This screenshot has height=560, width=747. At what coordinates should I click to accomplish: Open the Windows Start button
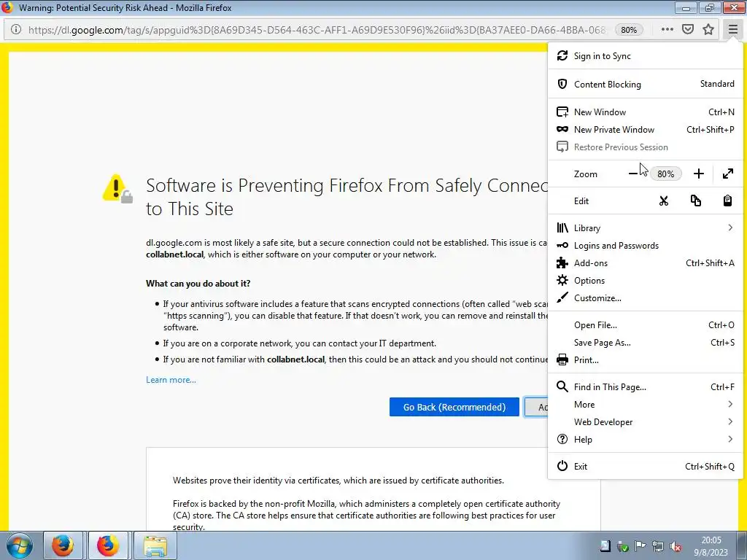click(20, 545)
